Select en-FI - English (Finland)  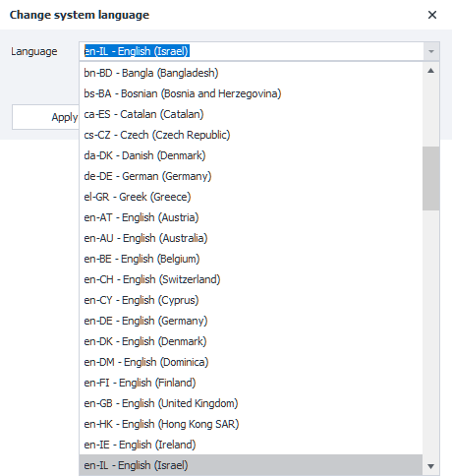point(251,383)
